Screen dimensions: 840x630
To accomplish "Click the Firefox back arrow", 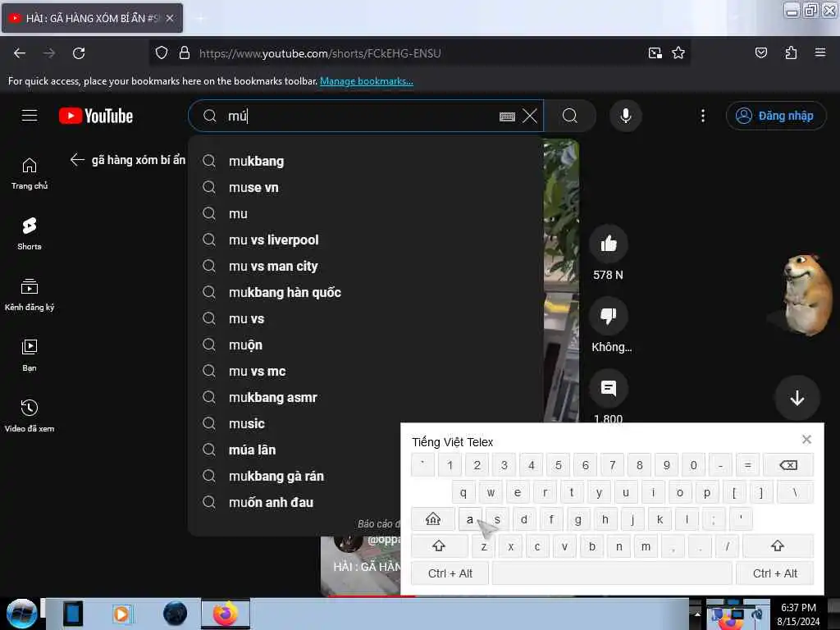I will 20,53.
